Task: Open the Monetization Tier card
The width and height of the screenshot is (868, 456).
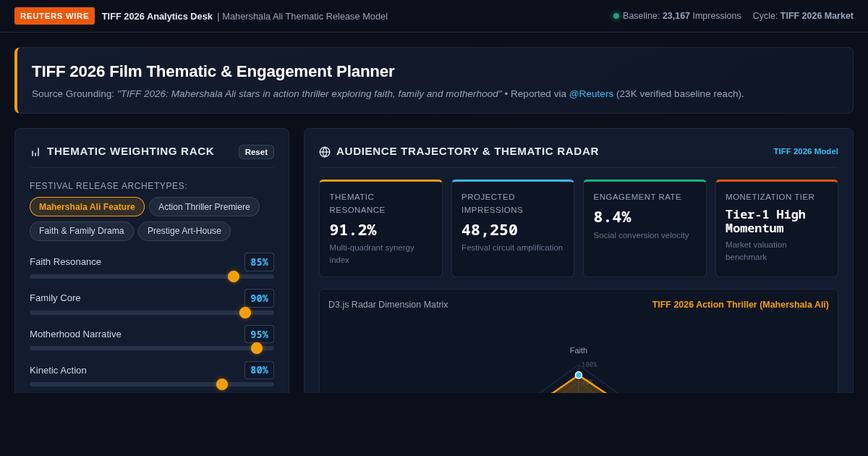Action: (x=777, y=228)
